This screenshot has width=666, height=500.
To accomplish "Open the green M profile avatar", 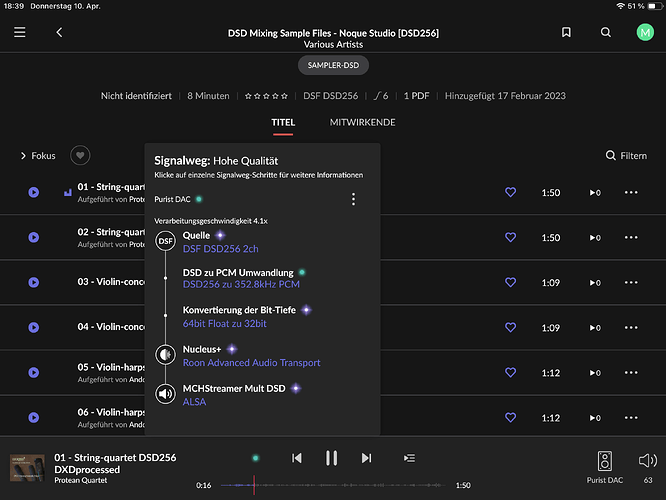I will click(644, 33).
